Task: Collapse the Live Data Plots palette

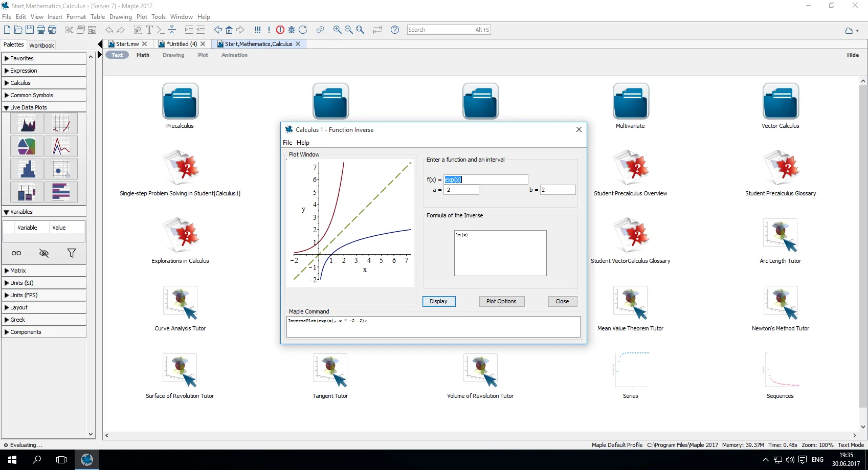Action: coord(44,107)
